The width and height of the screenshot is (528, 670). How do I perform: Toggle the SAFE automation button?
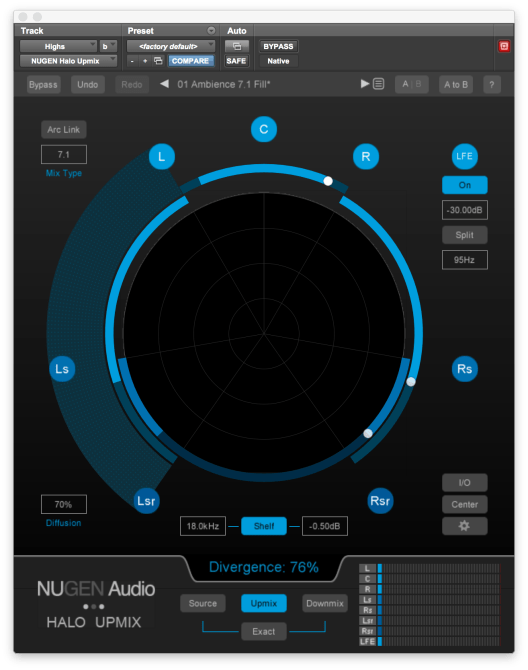coord(236,61)
